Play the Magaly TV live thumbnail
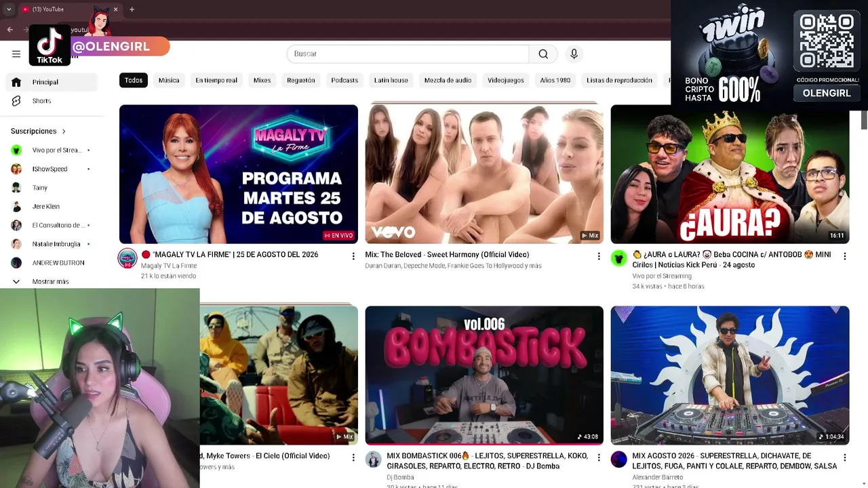Viewport: 868px width, 488px height. pos(239,174)
